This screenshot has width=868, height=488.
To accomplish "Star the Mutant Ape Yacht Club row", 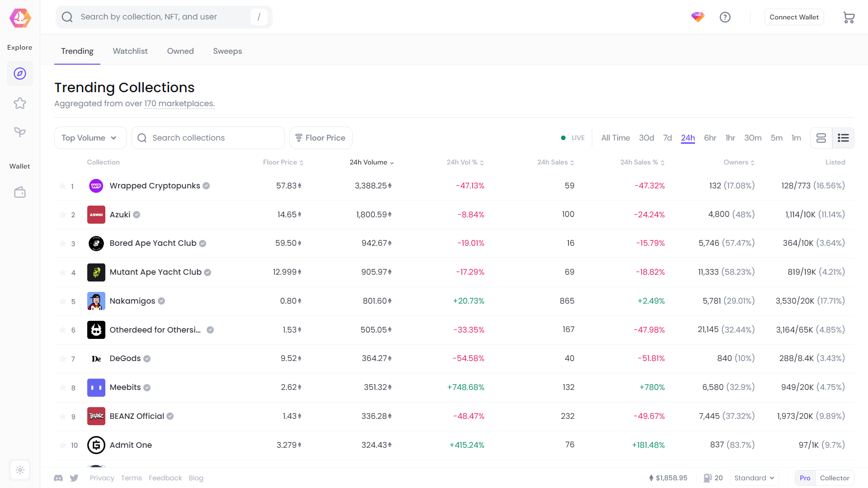I will pyautogui.click(x=63, y=272).
